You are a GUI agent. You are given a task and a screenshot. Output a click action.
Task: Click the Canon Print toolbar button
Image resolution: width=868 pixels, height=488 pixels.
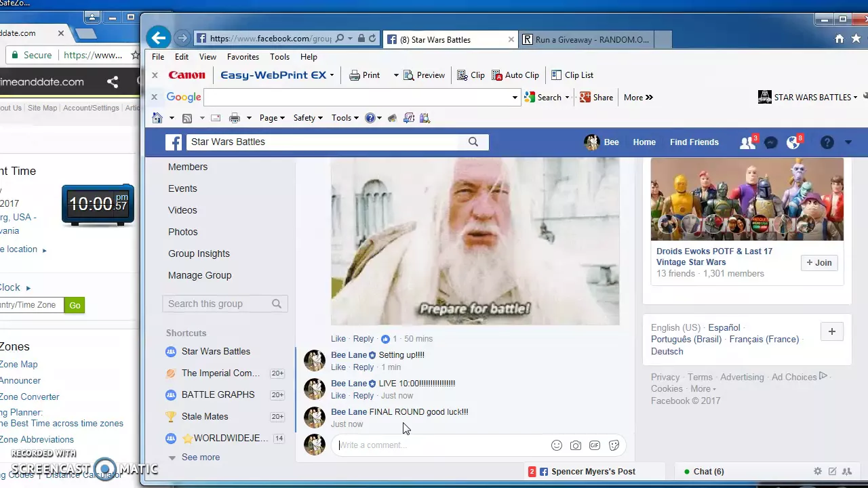coord(364,75)
